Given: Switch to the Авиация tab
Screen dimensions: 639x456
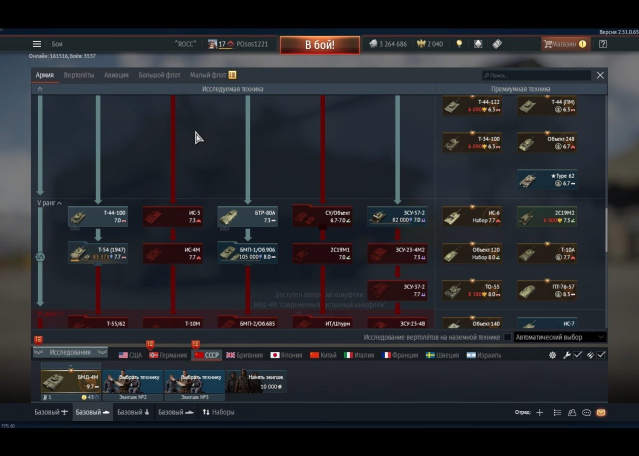Looking at the screenshot, I should [x=116, y=75].
